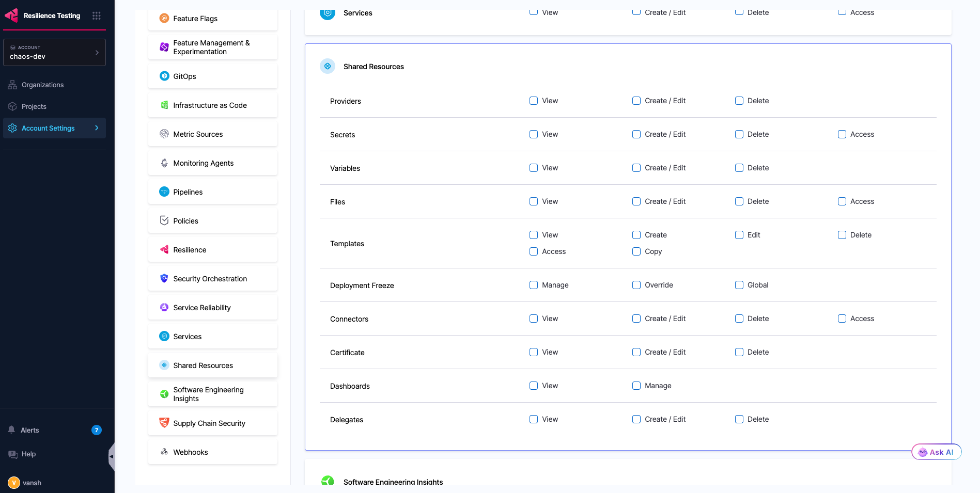Click the Resilience Testing logo icon
The width and height of the screenshot is (980, 493).
click(11, 15)
